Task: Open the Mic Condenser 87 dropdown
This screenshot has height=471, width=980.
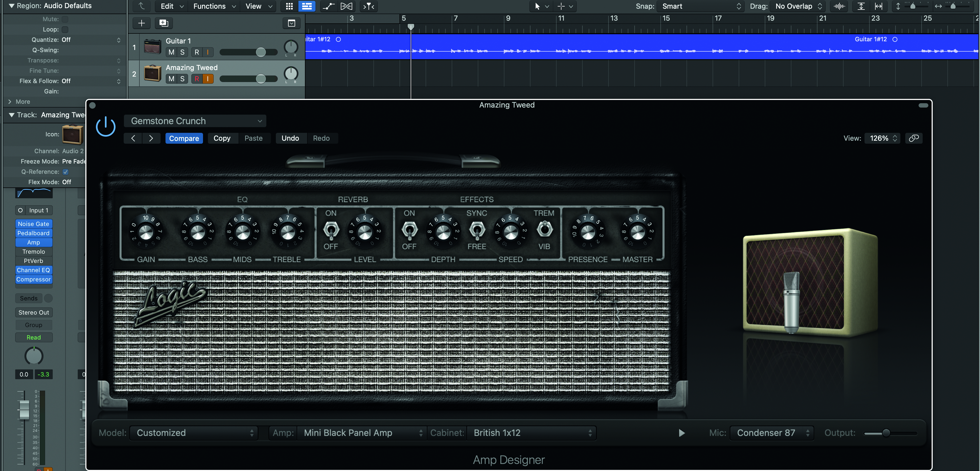Action: 772,433
